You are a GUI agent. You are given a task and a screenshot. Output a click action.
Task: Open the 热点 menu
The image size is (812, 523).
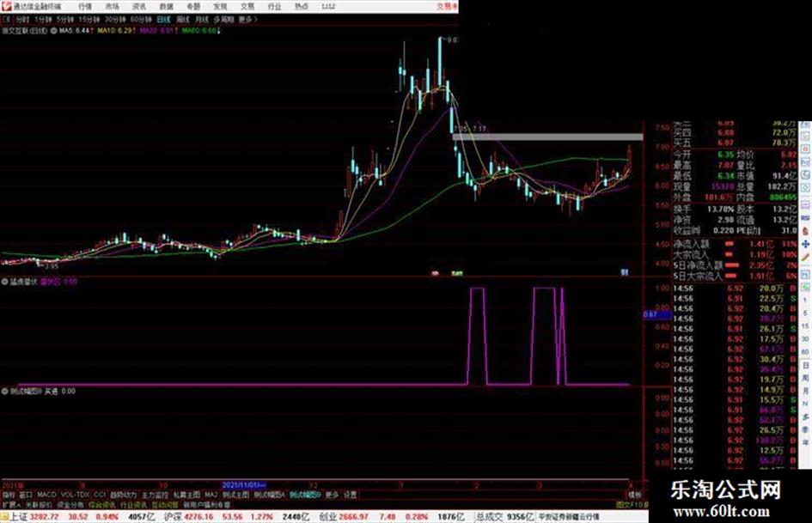301,6
